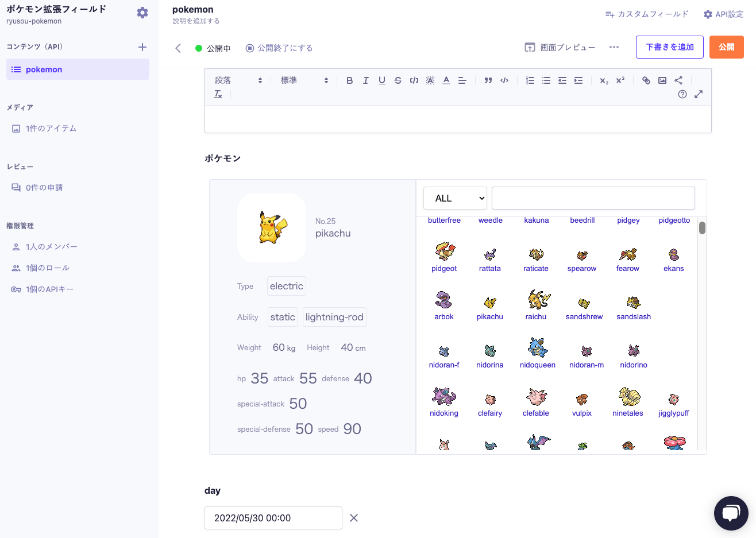
Task: Insert a hyperlink
Action: [646, 80]
